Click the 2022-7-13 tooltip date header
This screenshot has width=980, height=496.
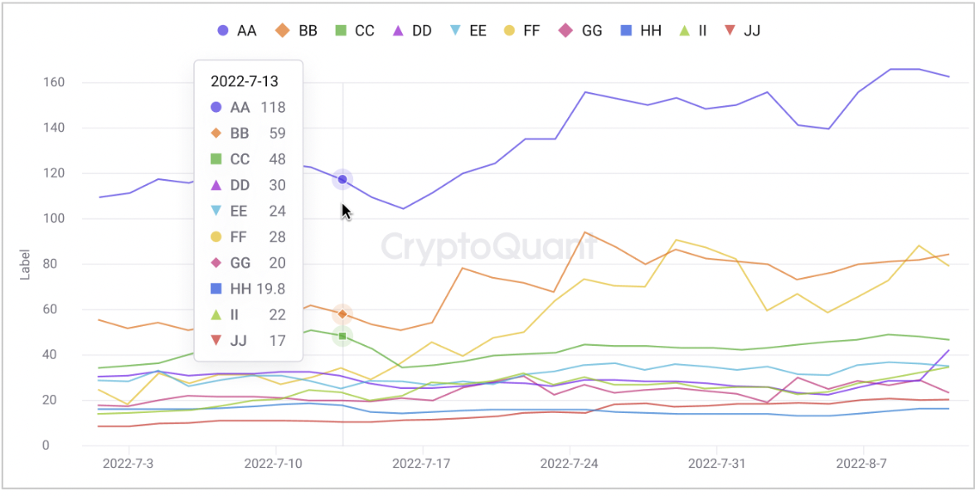244,81
